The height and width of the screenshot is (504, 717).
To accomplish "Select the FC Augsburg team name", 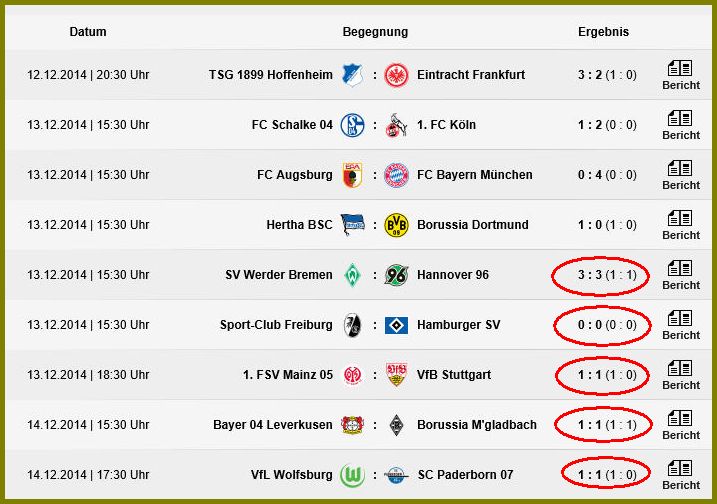I will pos(295,175).
